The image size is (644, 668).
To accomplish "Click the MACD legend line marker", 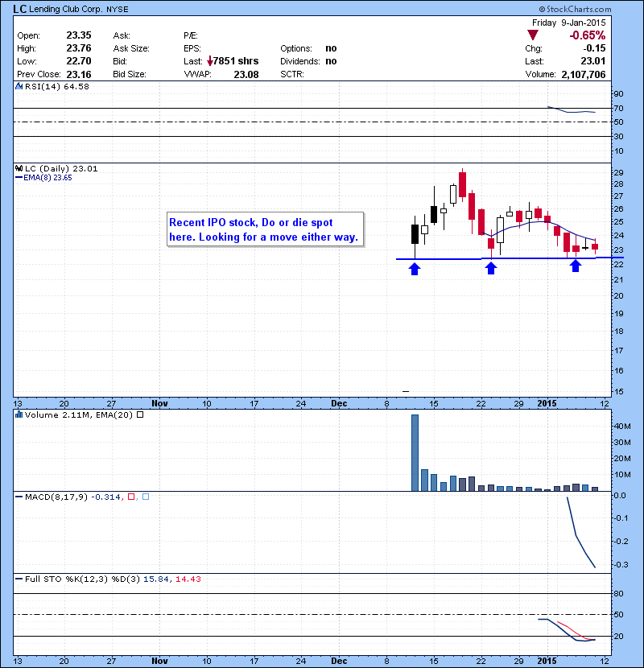I will 19,497.
